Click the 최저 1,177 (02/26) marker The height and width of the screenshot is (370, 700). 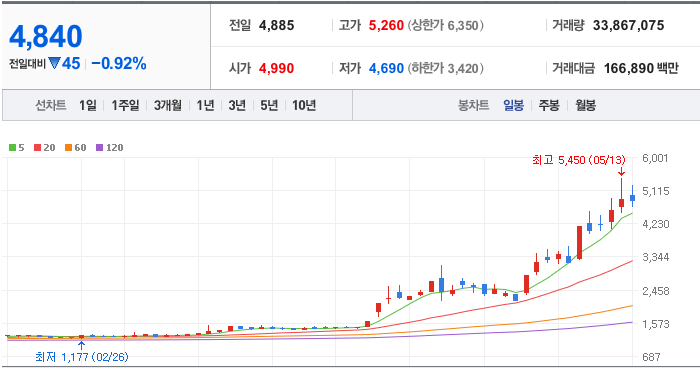point(82,357)
